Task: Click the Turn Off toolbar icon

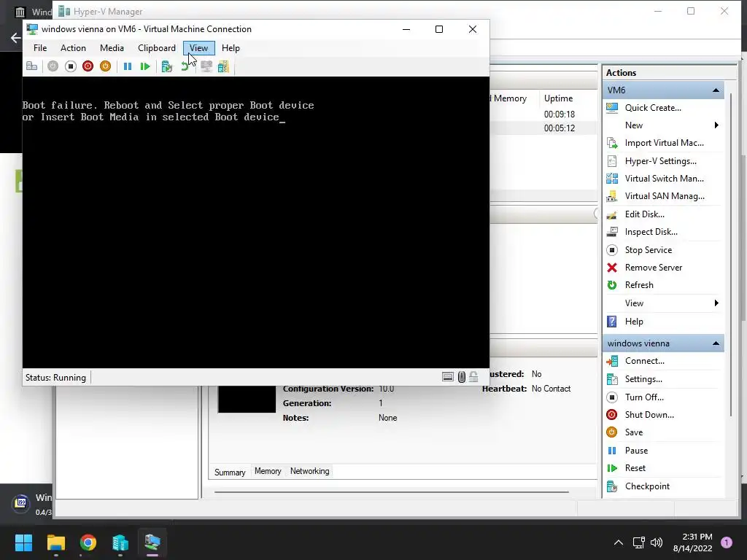Action: click(71, 66)
